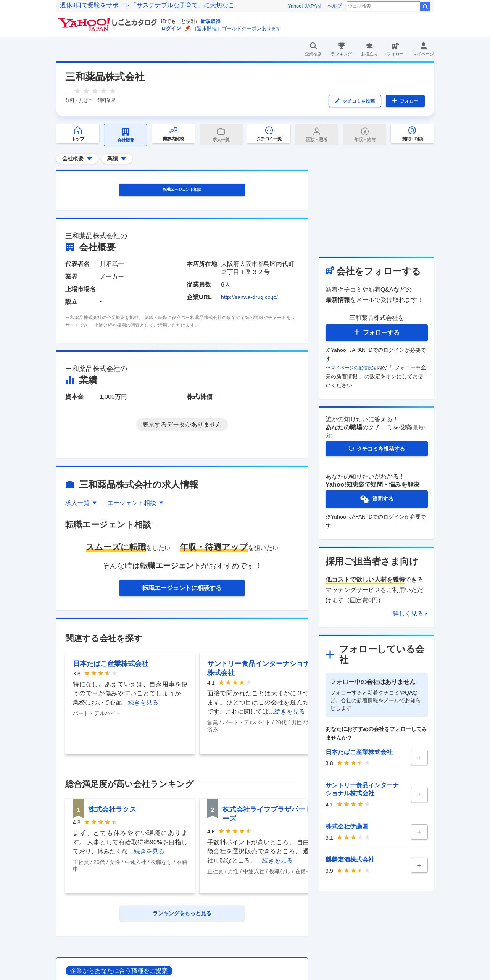This screenshot has height=980, width=490.
Task: Open the top news banner about サステナブルな子育て
Action: point(147,5)
